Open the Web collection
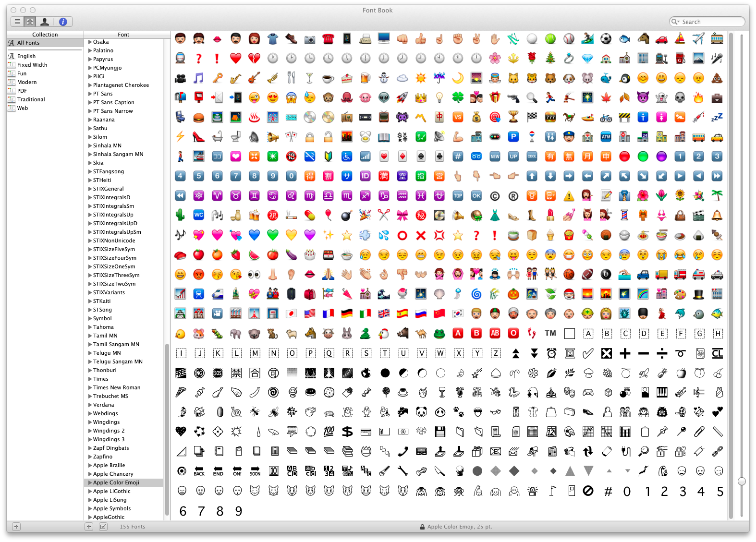This screenshot has height=542, width=756. [x=23, y=108]
